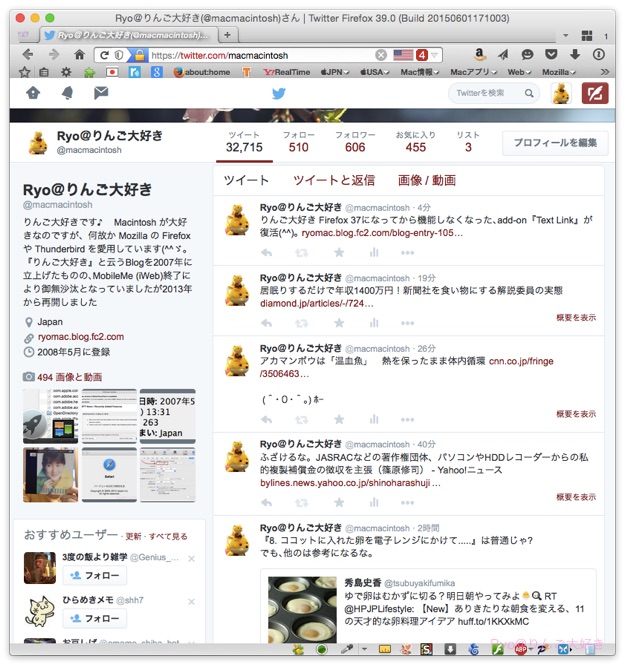
Task: Compose a new tweet with red quill button
Action: pyautogui.click(x=595, y=93)
